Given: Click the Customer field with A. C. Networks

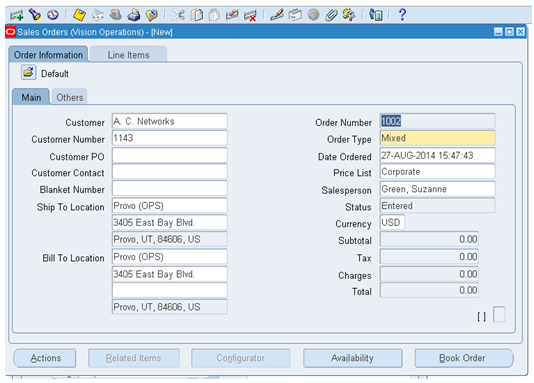Looking at the screenshot, I should point(170,121).
